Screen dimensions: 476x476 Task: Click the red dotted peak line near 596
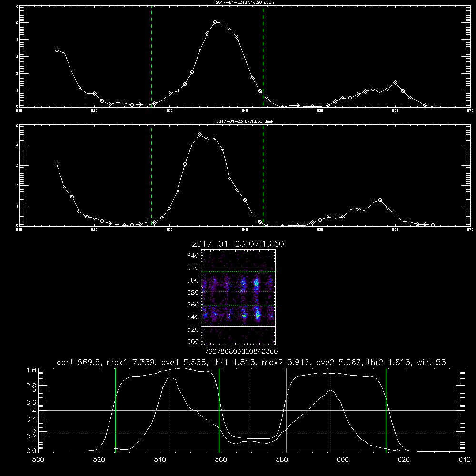point(330,410)
